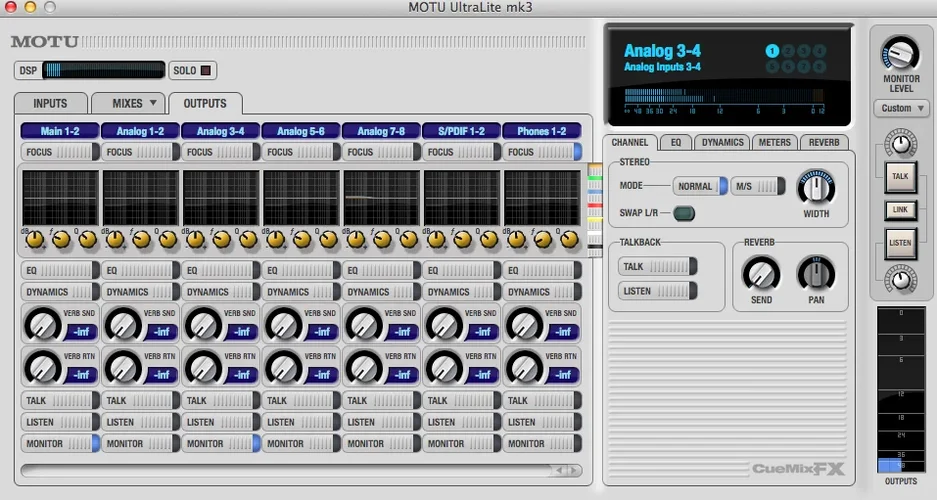Open the Mixes tab dropdown arrow

[x=153, y=103]
